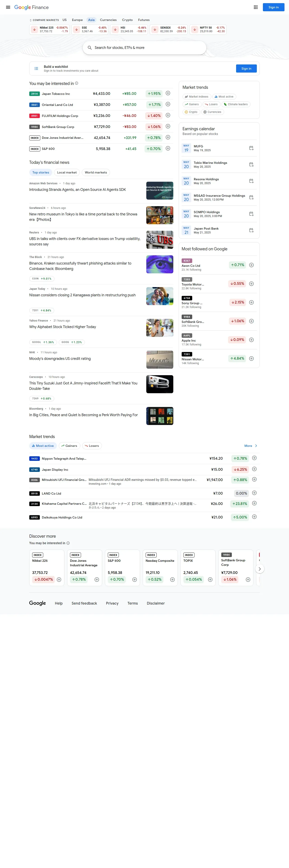Open the Nasdaq Composite discover card

coord(160,568)
